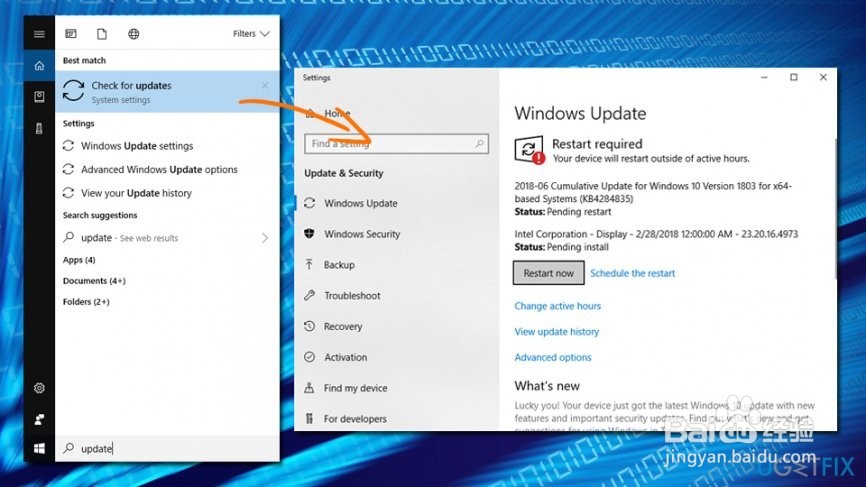
Task: Filter search results by apps icon
Action: click(x=71, y=34)
